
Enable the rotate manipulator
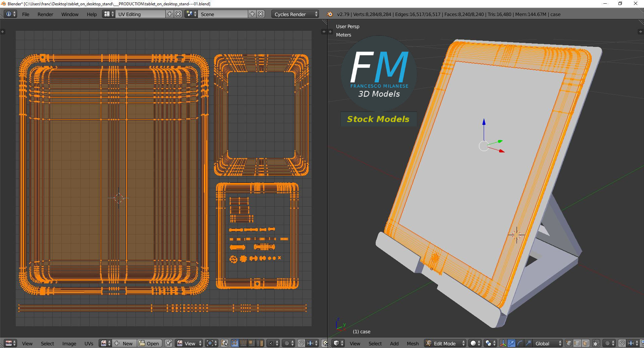[520, 343]
